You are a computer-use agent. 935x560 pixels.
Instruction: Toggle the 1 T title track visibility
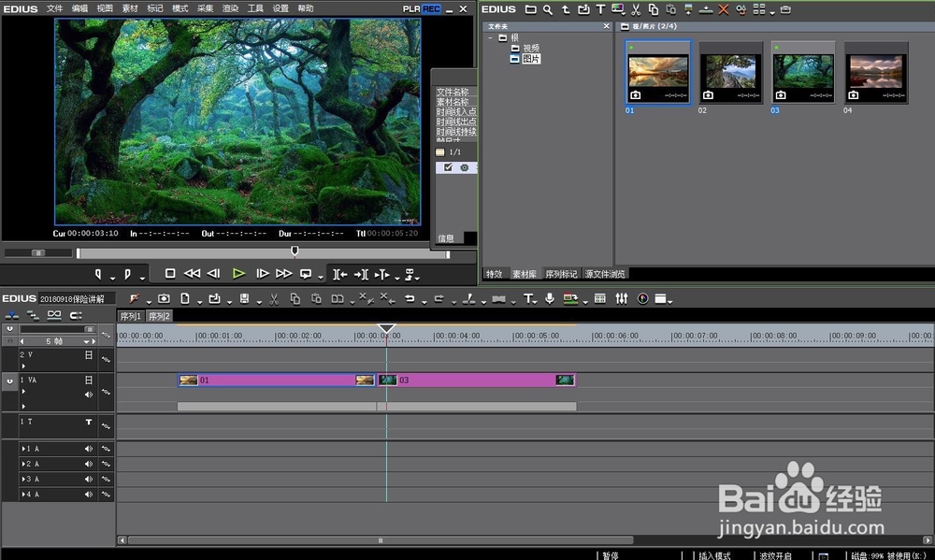(88, 422)
